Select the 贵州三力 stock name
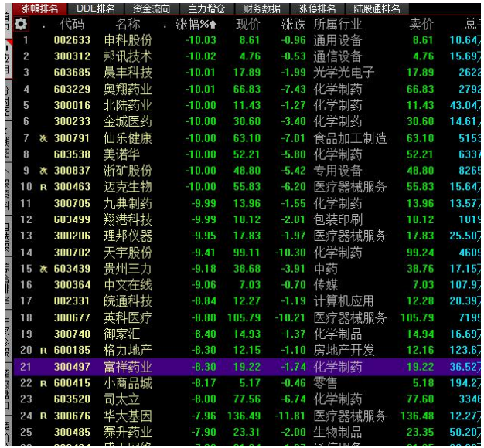 [x=128, y=269]
